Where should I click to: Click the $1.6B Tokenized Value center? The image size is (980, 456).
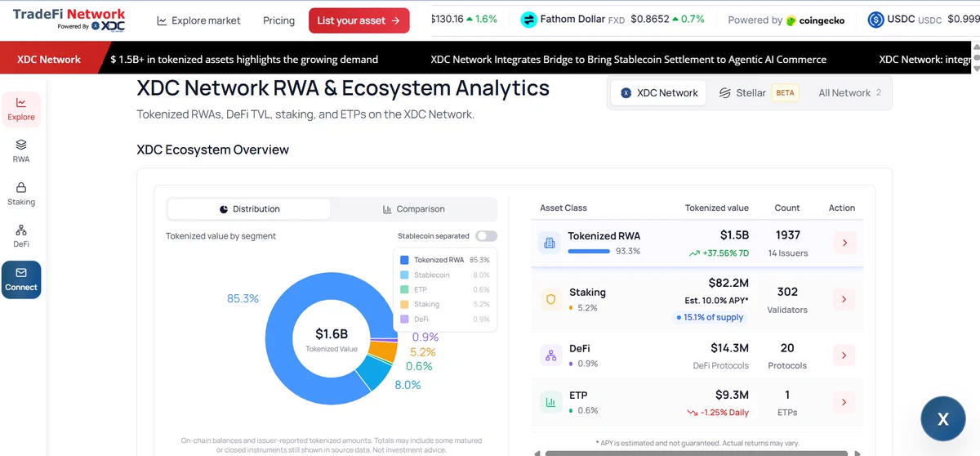[332, 339]
